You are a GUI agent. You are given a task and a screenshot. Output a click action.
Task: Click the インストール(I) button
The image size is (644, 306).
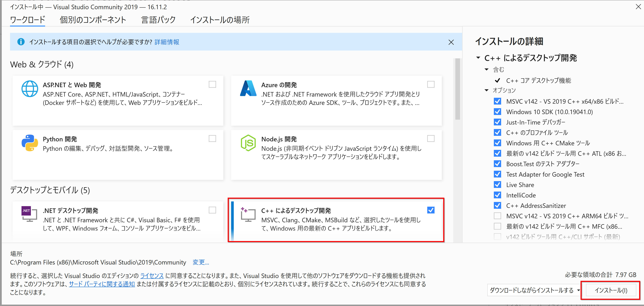point(611,290)
